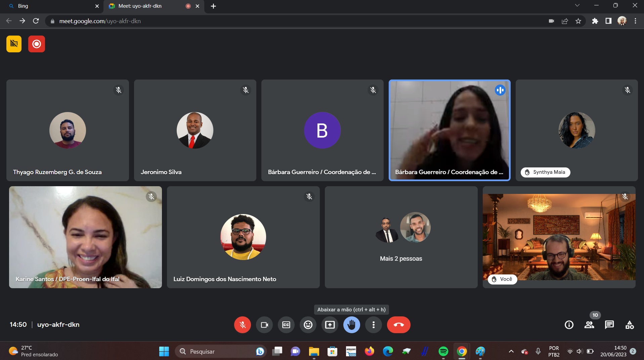Open the emoji reactions picker

(x=308, y=325)
